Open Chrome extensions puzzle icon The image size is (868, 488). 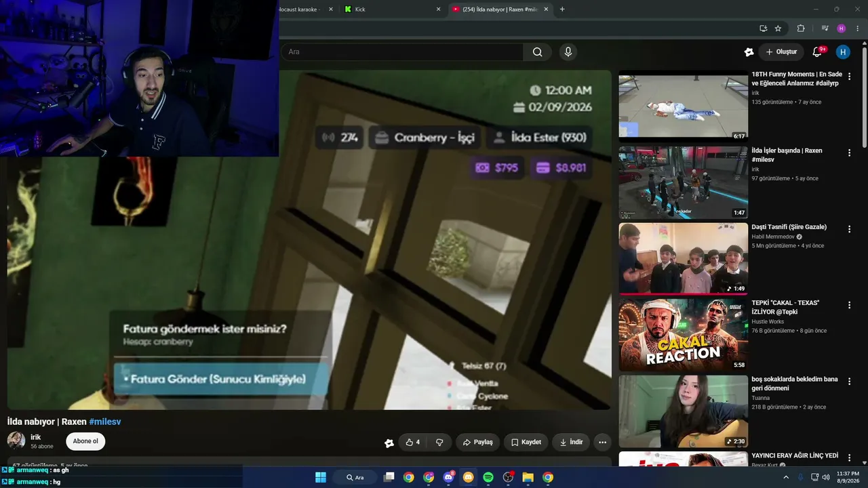pyautogui.click(x=801, y=28)
